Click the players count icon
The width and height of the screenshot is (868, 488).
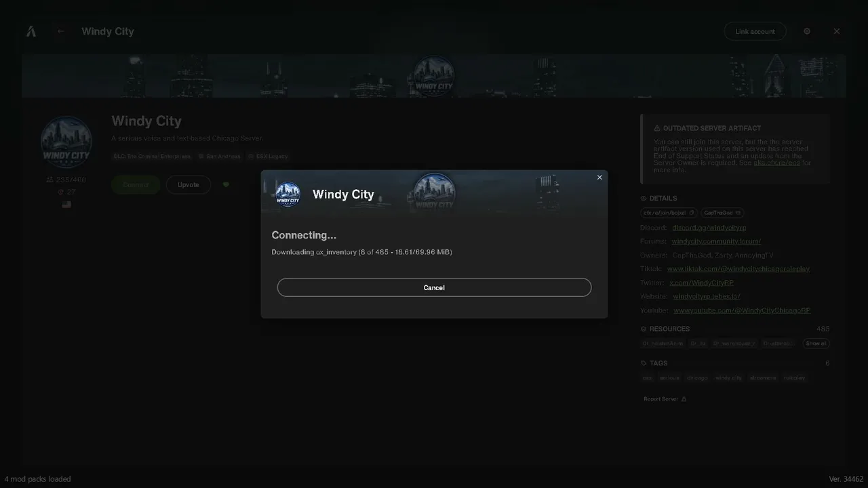pos(50,180)
